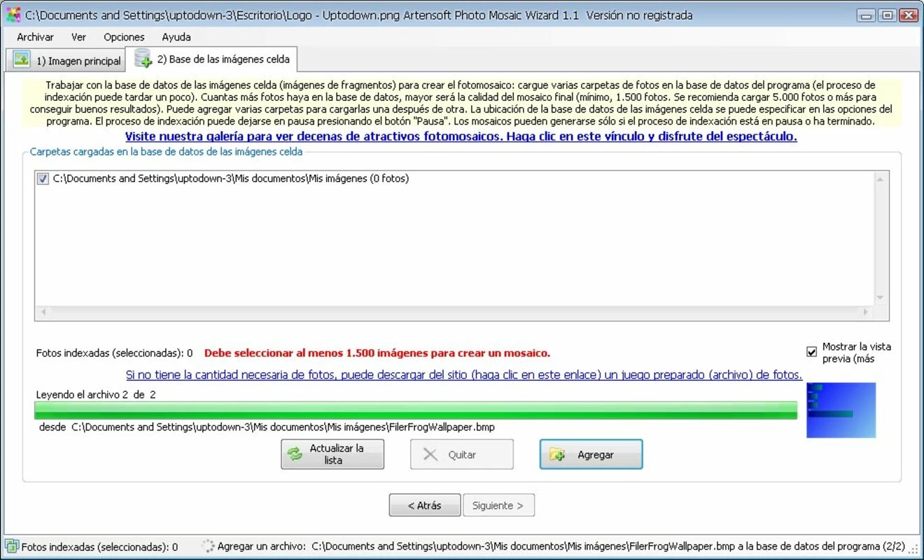This screenshot has height=560, width=924.
Task: Click the folder list scroll up arrow
Action: point(881,180)
